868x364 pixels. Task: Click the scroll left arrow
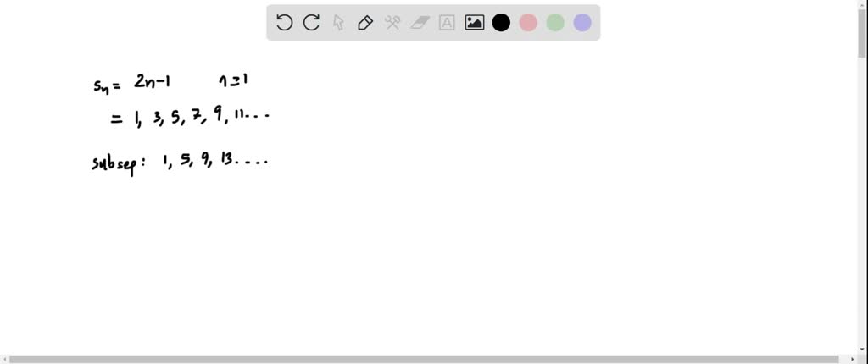(x=4, y=360)
